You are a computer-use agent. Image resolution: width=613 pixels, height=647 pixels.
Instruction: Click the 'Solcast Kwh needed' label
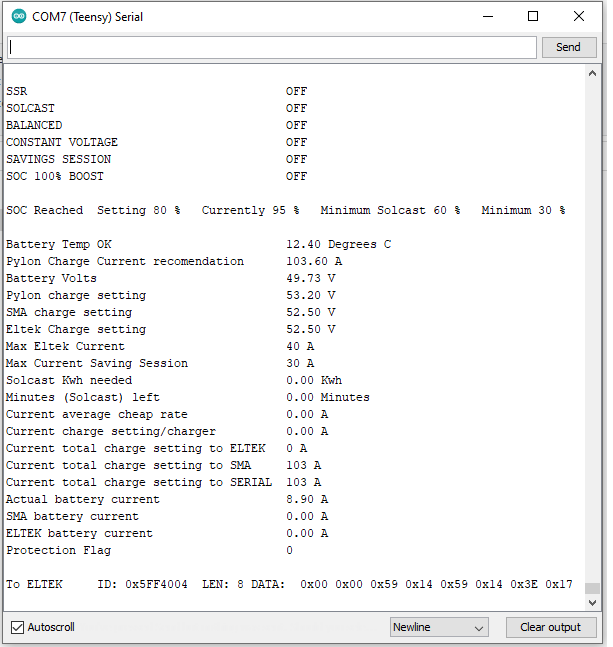(x=69, y=380)
